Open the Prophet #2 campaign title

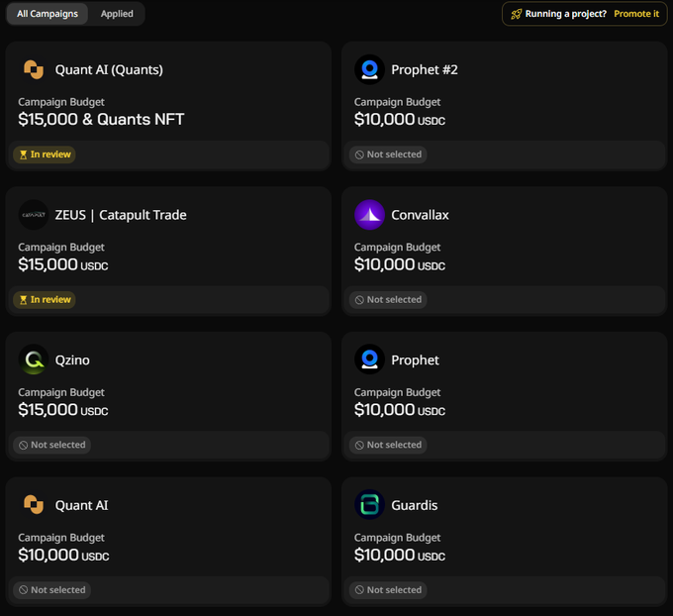click(425, 69)
